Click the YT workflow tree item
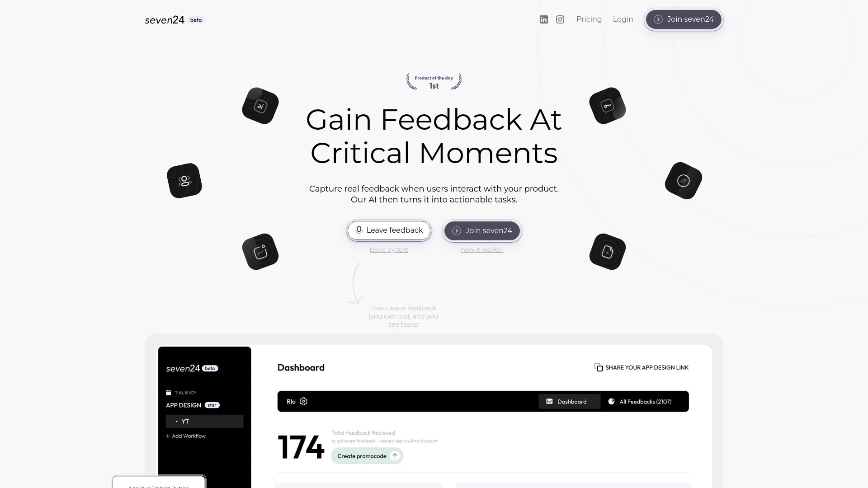Screen dimensions: 868x488 click(204, 421)
